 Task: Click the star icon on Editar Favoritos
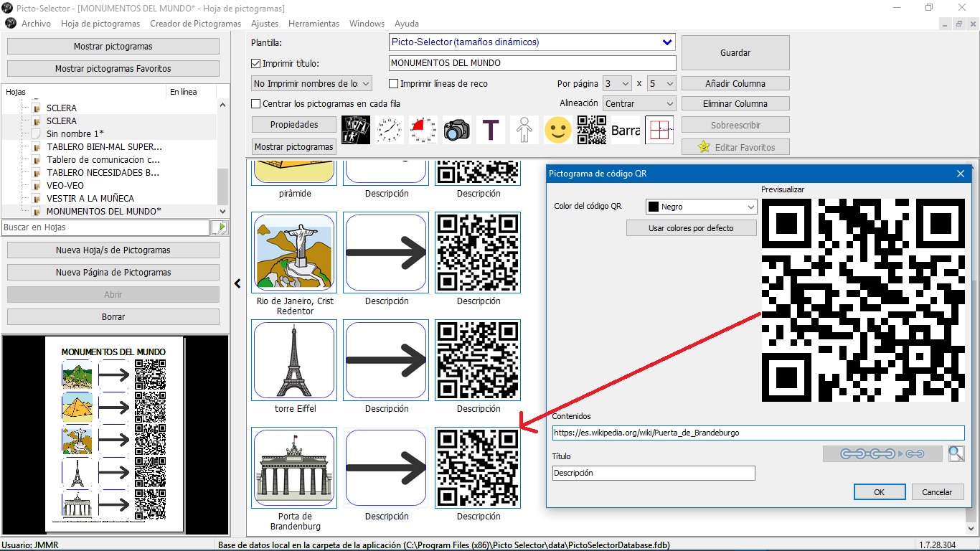point(704,147)
